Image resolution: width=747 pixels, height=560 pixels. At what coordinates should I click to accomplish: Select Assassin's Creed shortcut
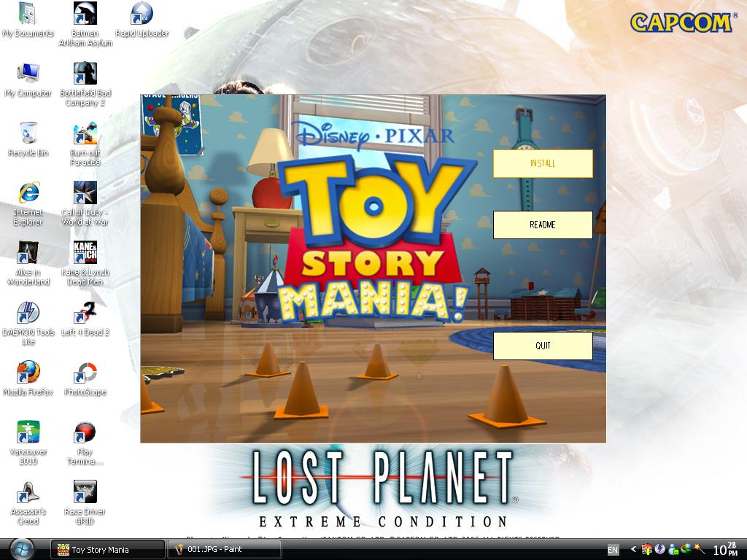pos(28,502)
